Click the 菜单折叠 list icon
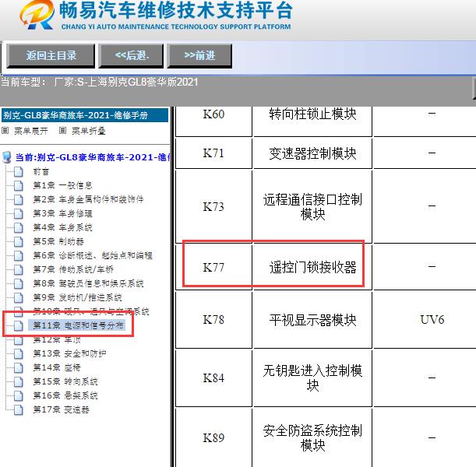Screen dimensions: 476x467 click(62, 131)
